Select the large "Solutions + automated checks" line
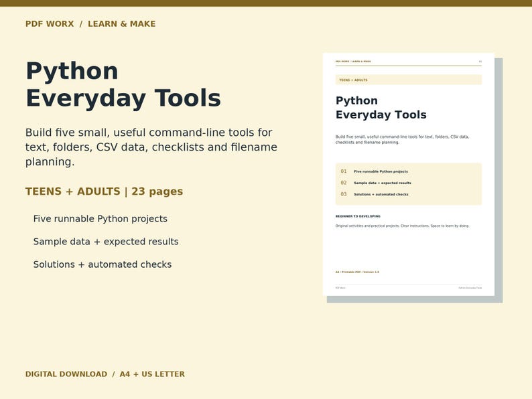The width and height of the screenshot is (532, 399). tap(103, 264)
